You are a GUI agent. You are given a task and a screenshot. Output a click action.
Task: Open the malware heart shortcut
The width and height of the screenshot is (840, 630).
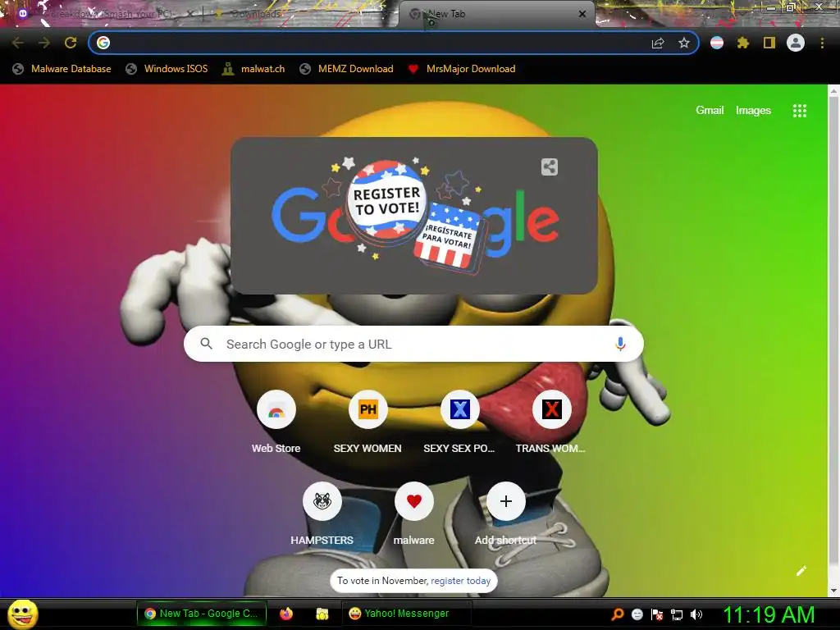[x=414, y=515]
